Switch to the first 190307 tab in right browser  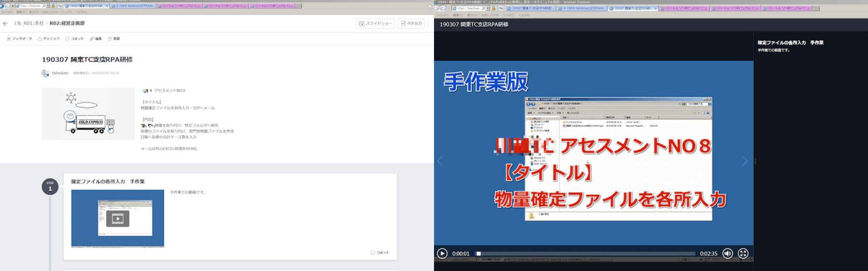(529, 8)
